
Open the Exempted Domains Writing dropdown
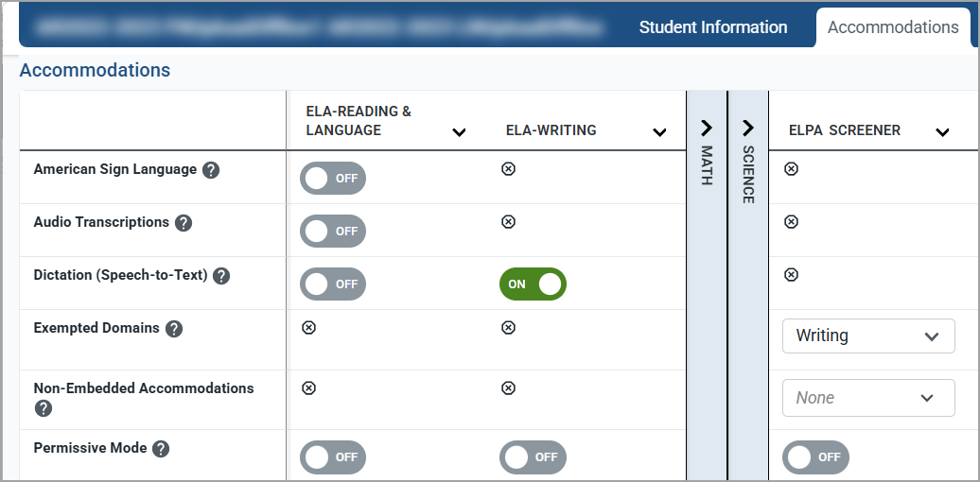868,336
